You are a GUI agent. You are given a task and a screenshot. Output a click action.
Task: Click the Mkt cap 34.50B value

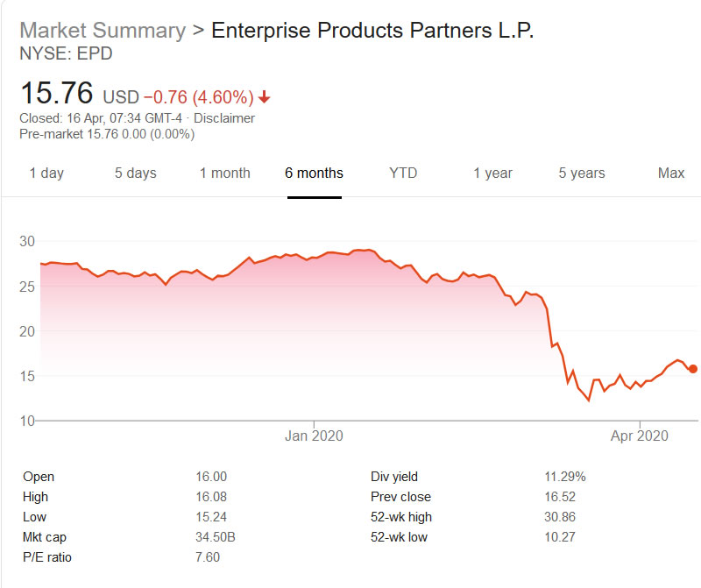(215, 537)
